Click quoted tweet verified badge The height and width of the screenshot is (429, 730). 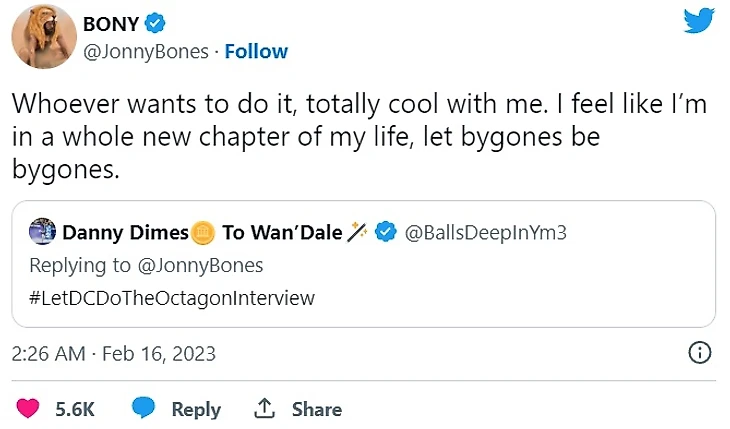point(385,233)
